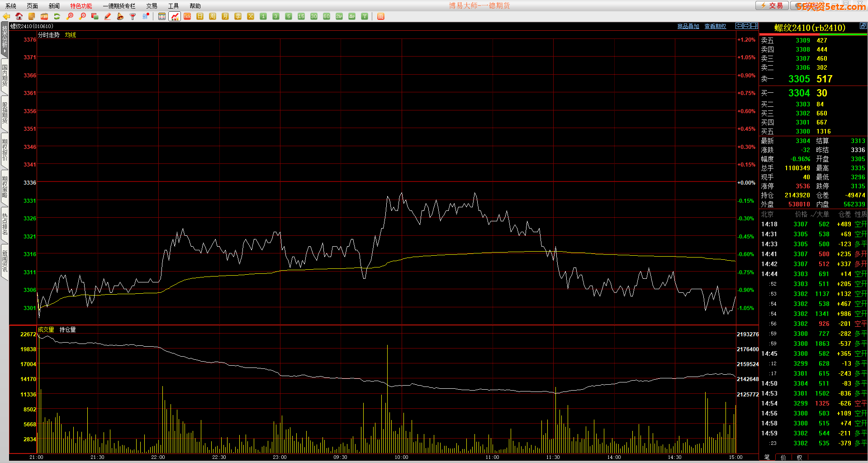Expand the 技术分析 sidebar panel
Screen dimensions: 868x463
tap(5, 39)
